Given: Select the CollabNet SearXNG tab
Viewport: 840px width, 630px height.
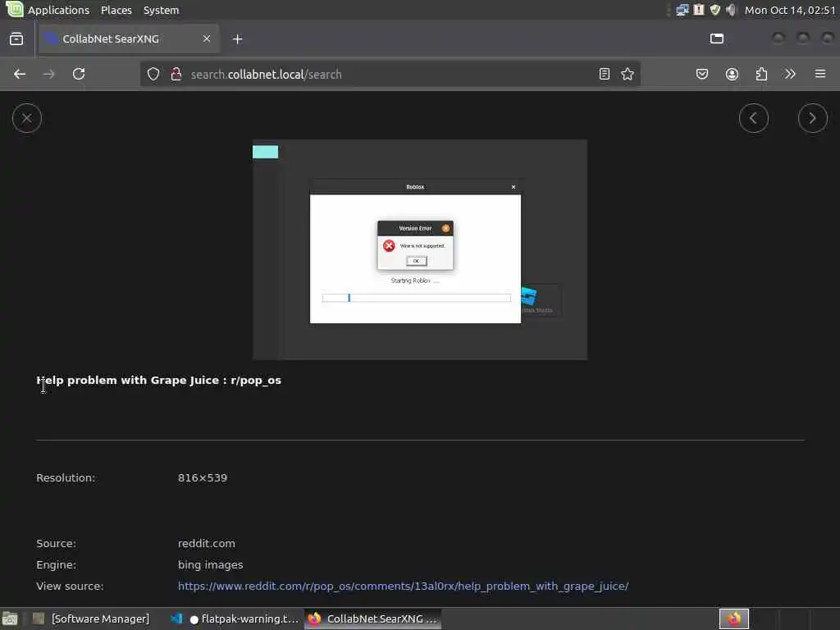Looking at the screenshot, I should click(129, 39).
